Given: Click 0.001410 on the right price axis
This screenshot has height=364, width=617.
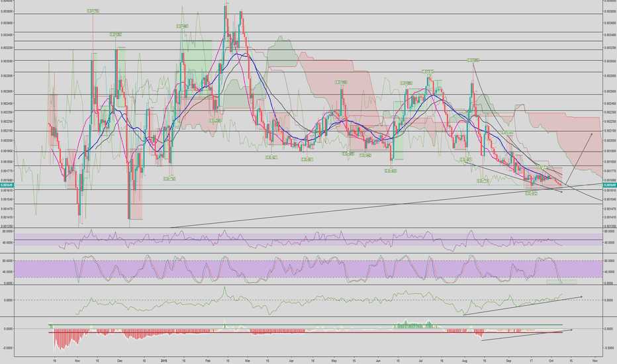Looking at the screenshot, I should point(610,217).
